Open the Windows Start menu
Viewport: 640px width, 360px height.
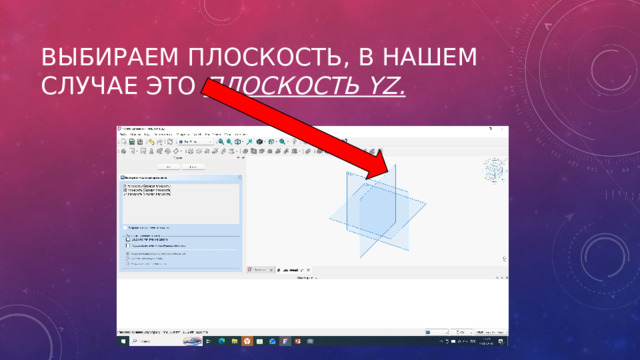pos(123,341)
